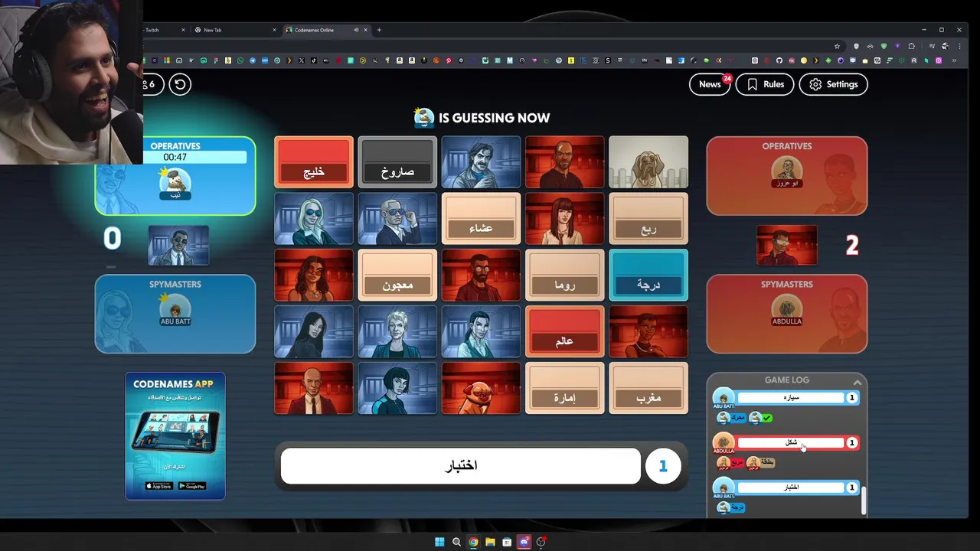Click the App Store download badge
This screenshot has width=980, height=551.
coord(158,486)
